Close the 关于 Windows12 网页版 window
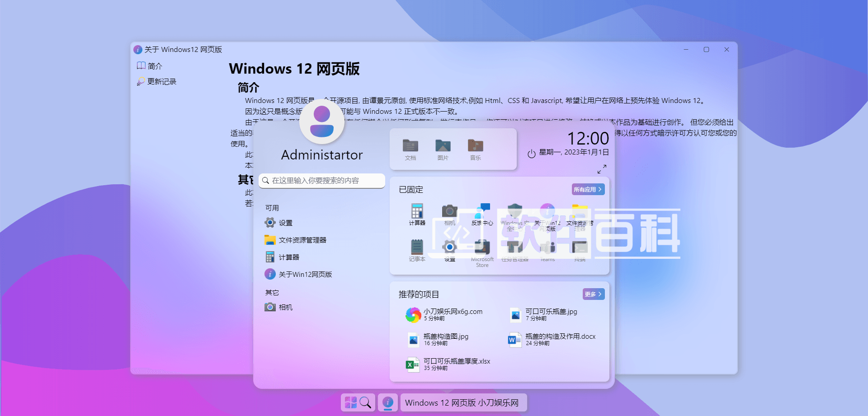 pyautogui.click(x=726, y=49)
